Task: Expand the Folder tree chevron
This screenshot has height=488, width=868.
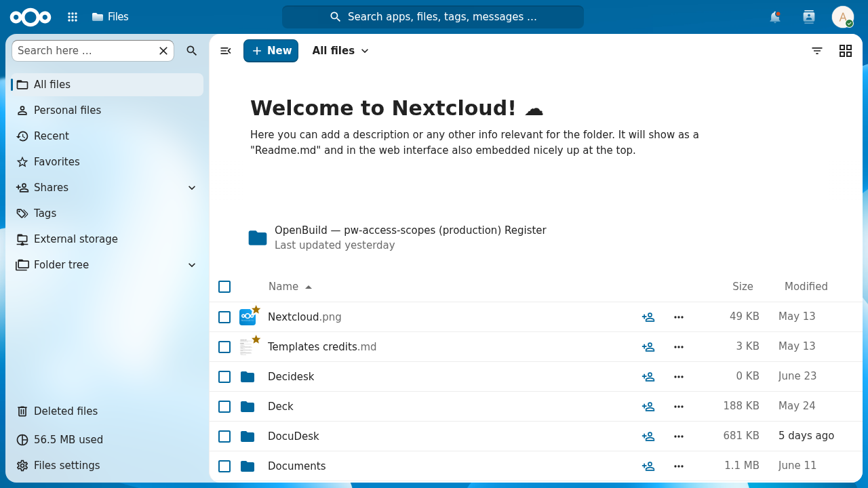Action: [192, 265]
